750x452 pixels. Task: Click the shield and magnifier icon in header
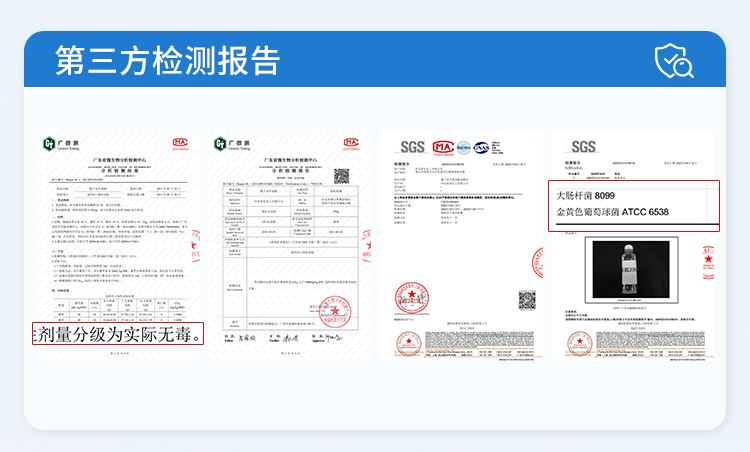(x=674, y=60)
